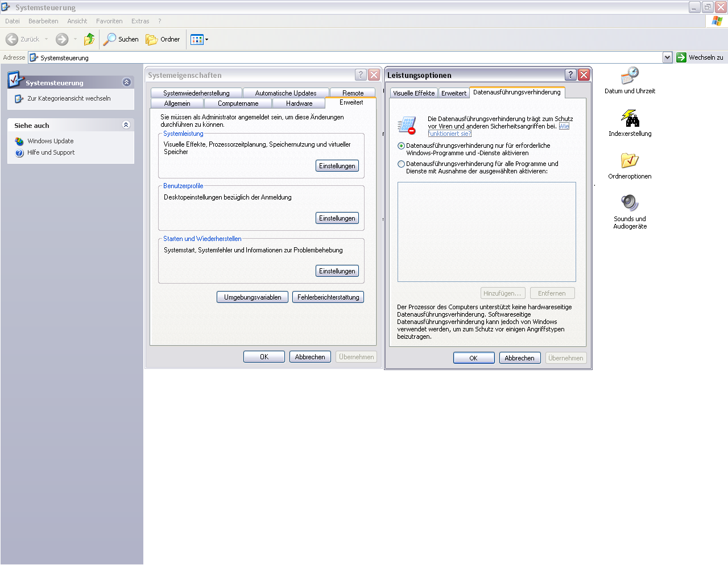Click the green up-folder toolbar icon
728x565 pixels.
coord(89,39)
